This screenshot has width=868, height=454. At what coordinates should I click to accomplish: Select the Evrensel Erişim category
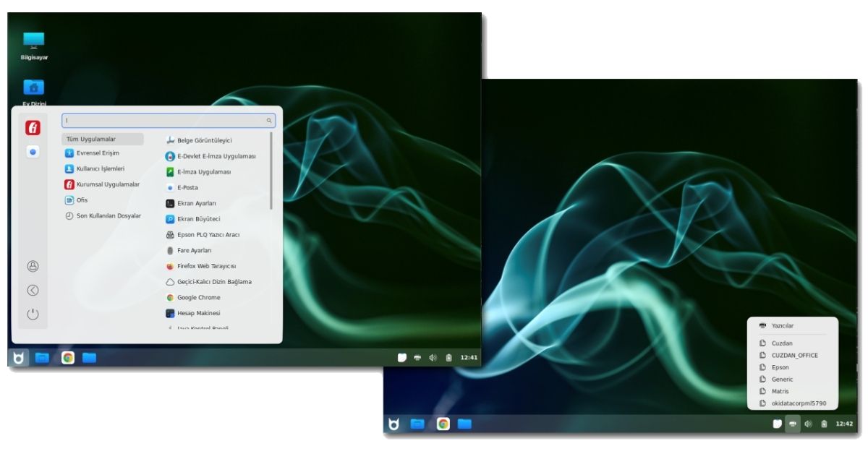[x=97, y=153]
